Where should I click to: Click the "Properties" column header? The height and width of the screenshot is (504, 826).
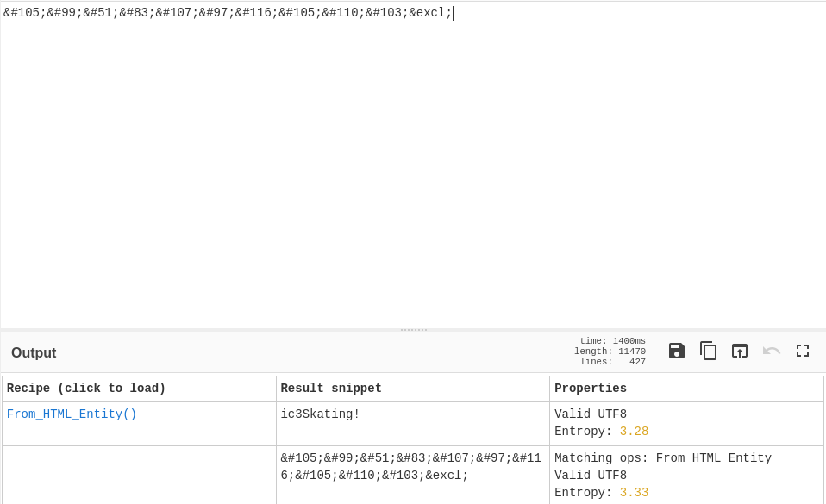pos(591,389)
